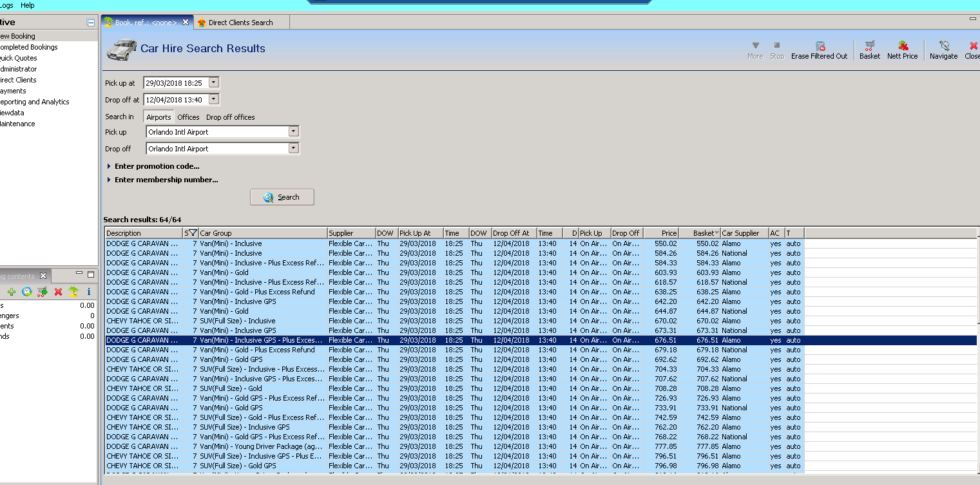Select the SUV(Full Size) - Gold GPS row at 796.98
The height and width of the screenshot is (485, 980).
[541, 466]
